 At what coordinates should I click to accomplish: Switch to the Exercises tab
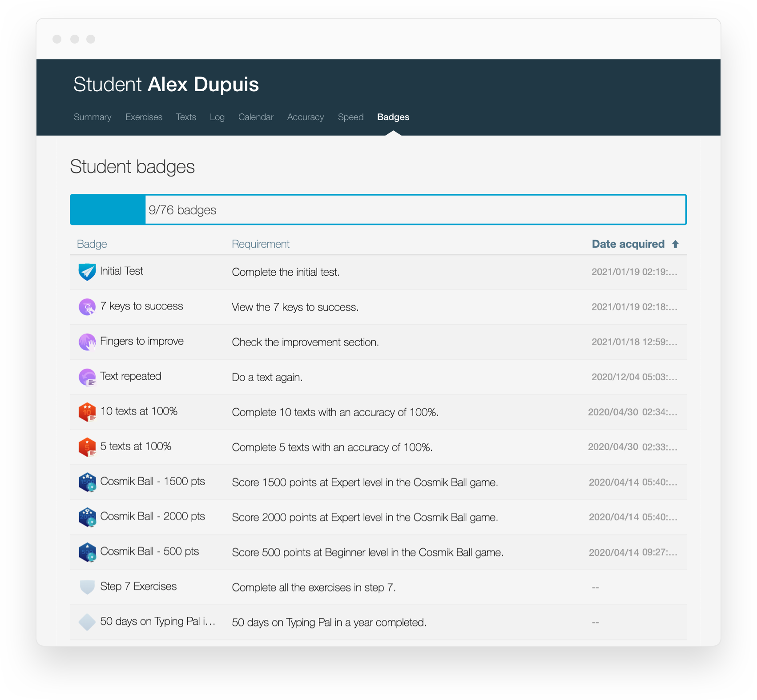144,117
